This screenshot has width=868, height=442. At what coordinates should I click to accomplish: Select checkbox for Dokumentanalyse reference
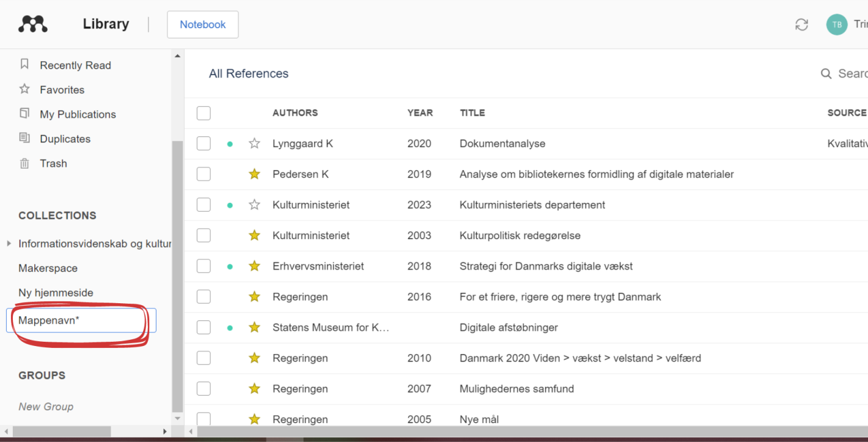[x=204, y=144]
